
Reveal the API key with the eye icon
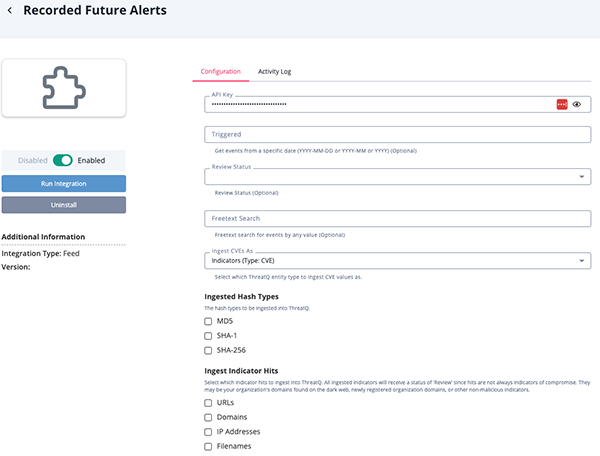577,104
